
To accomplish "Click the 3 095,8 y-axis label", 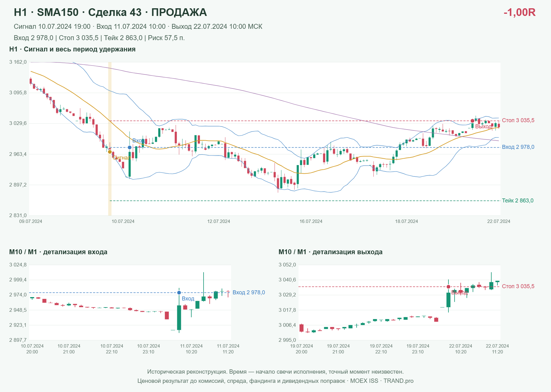I will click(x=18, y=93).
